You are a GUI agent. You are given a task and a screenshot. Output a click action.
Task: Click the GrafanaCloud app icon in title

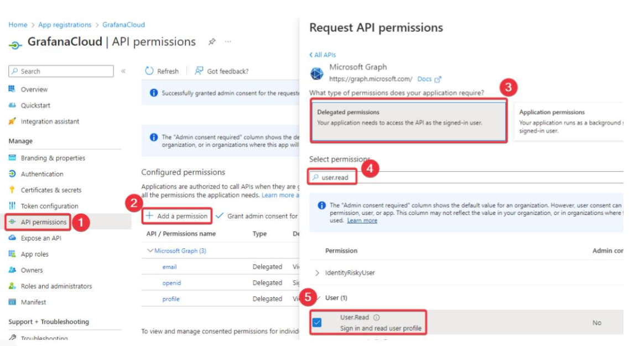15,45
